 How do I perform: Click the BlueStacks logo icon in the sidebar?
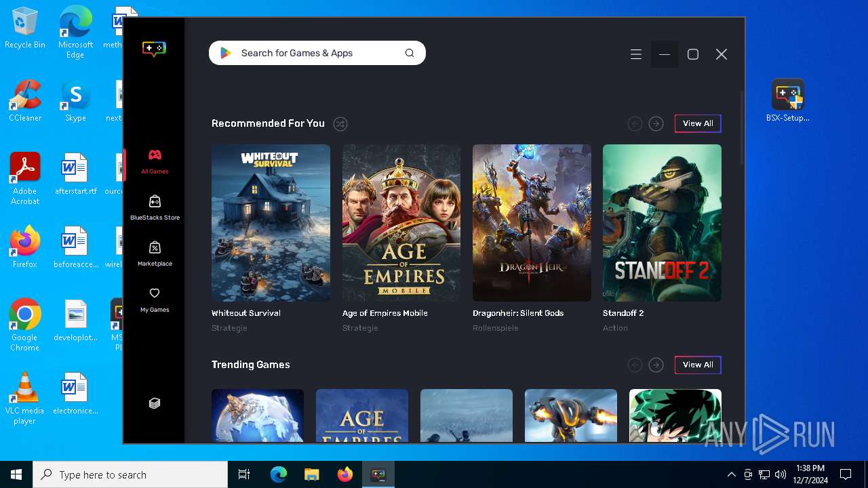(154, 49)
